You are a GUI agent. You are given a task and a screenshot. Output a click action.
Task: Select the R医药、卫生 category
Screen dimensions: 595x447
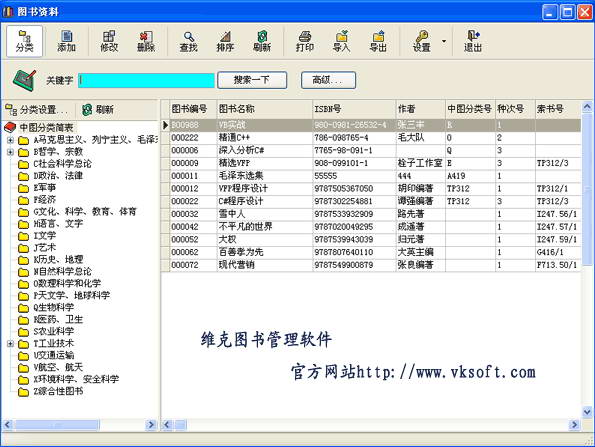click(58, 320)
